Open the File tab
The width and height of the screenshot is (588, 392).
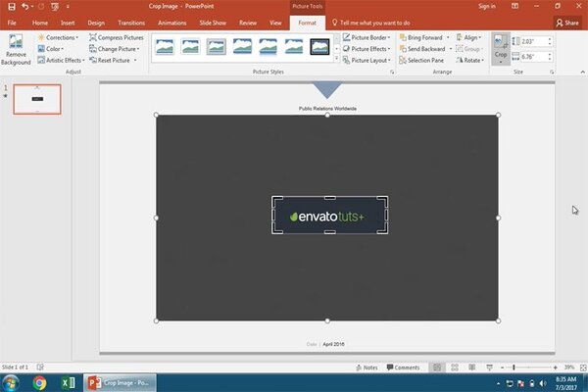click(12, 23)
